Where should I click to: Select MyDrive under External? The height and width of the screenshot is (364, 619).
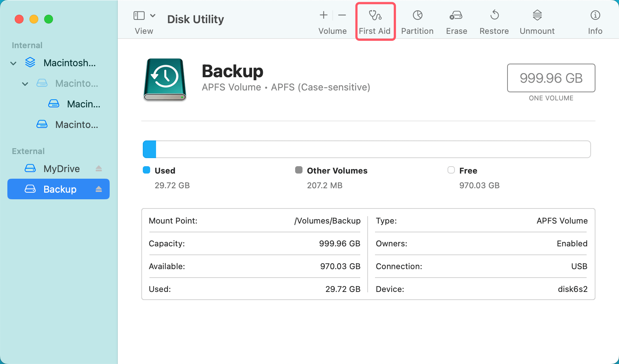[61, 168]
